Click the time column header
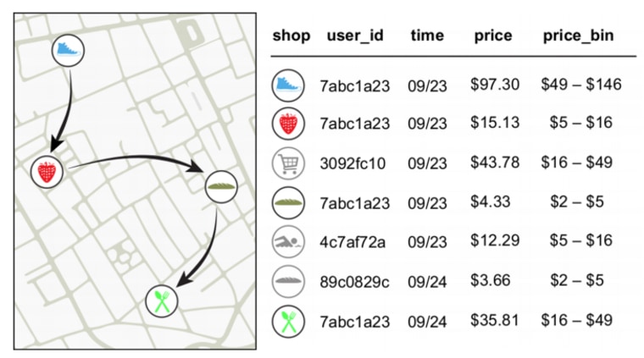 pos(427,36)
